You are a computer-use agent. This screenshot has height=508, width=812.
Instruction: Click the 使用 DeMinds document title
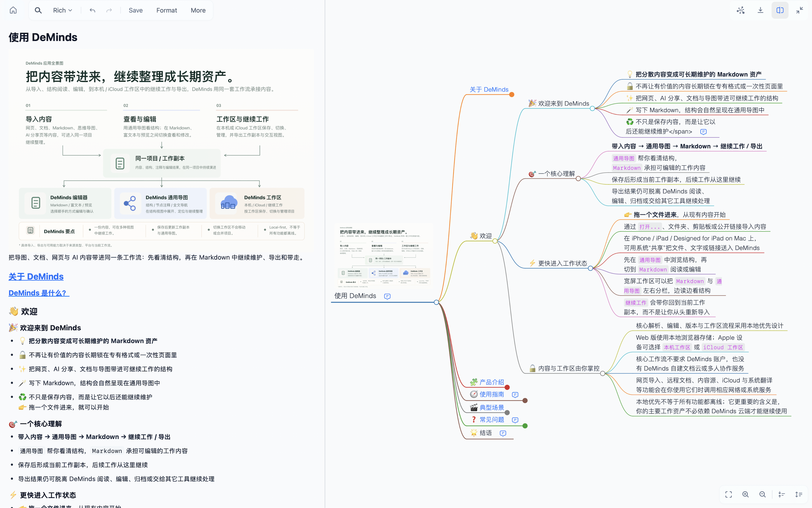43,37
